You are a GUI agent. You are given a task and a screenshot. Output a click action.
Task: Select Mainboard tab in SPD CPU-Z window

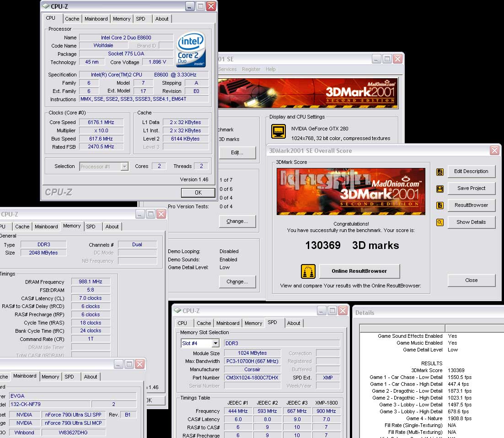click(x=228, y=323)
